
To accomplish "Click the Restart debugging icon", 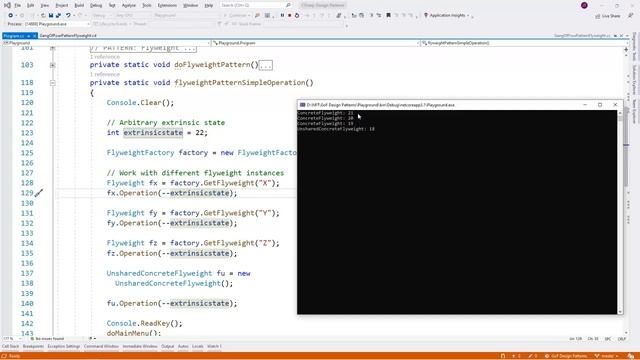I will click(x=297, y=16).
